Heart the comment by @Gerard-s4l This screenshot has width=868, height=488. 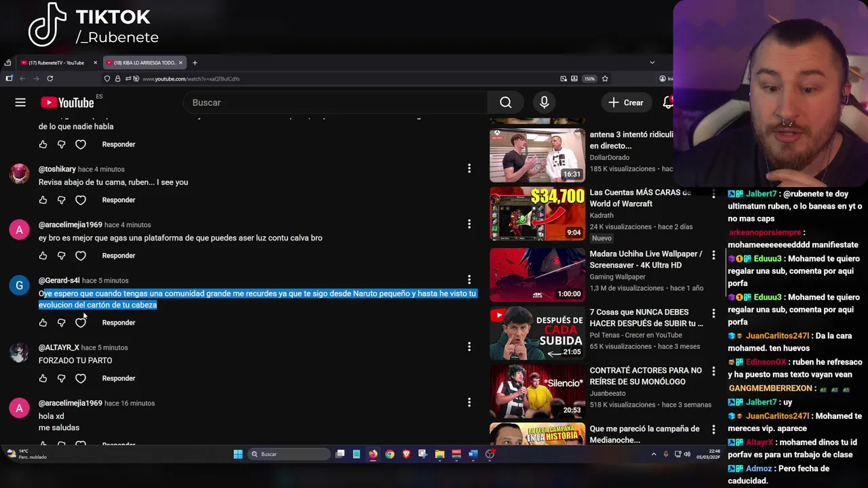[x=81, y=323]
